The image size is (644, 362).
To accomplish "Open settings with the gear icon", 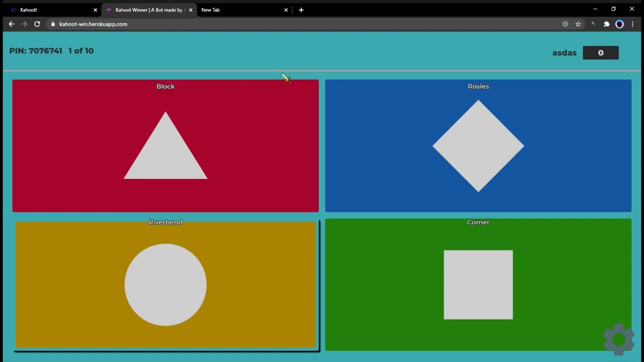I will [x=619, y=340].
